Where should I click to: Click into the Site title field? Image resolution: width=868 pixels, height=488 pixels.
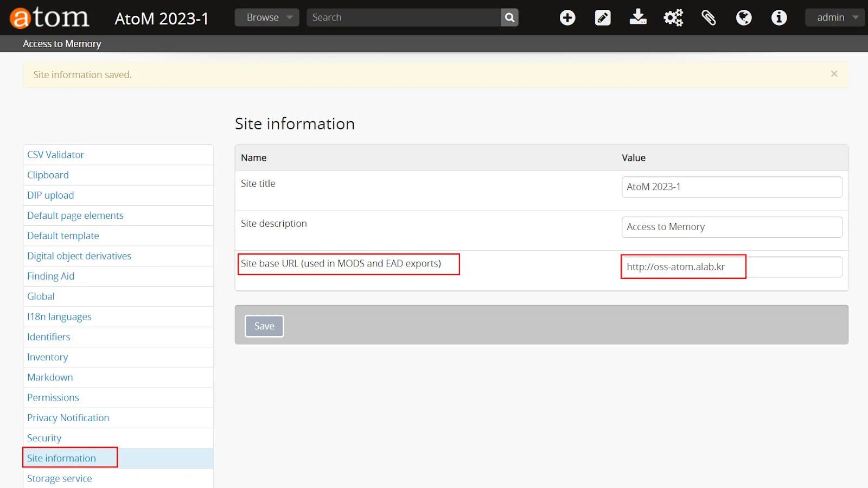point(731,187)
